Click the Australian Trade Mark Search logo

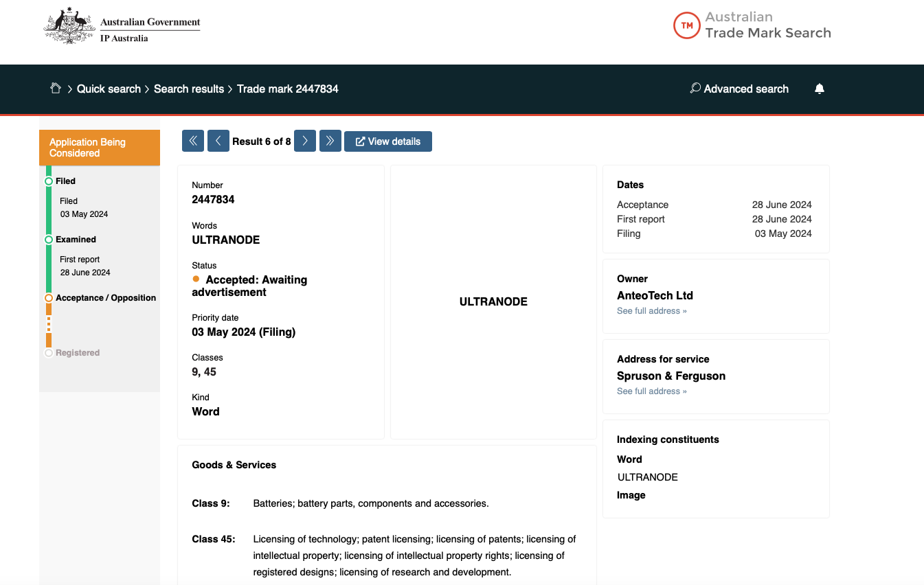click(752, 25)
